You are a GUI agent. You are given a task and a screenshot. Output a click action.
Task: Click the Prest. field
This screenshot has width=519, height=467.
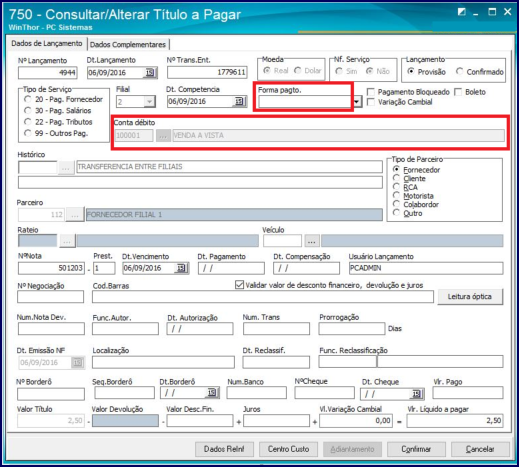(x=104, y=268)
